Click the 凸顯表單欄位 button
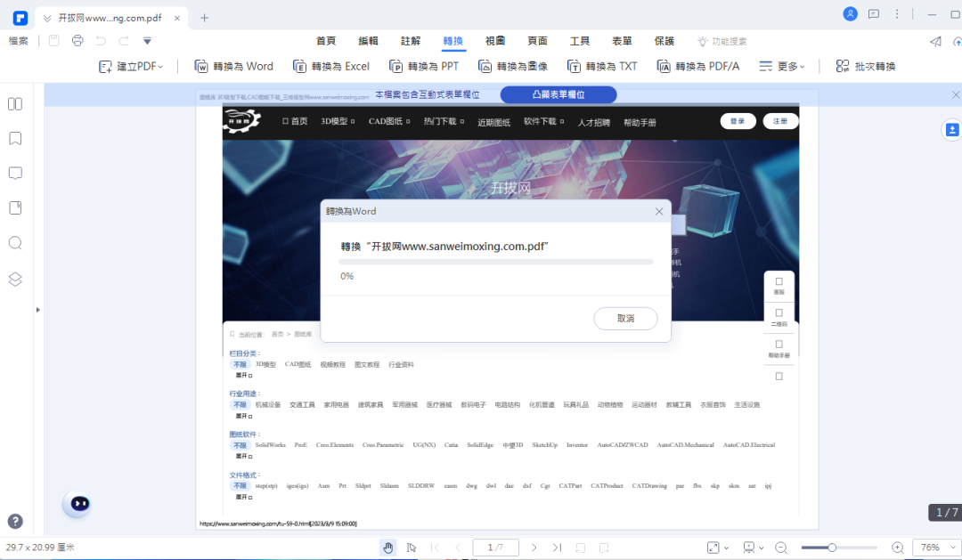The height and width of the screenshot is (560, 962). 558,94
